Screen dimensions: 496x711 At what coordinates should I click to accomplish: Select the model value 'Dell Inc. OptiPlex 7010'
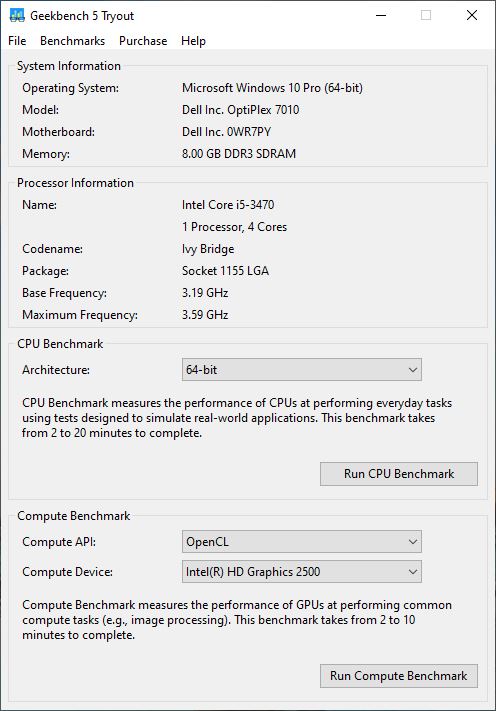tap(240, 110)
